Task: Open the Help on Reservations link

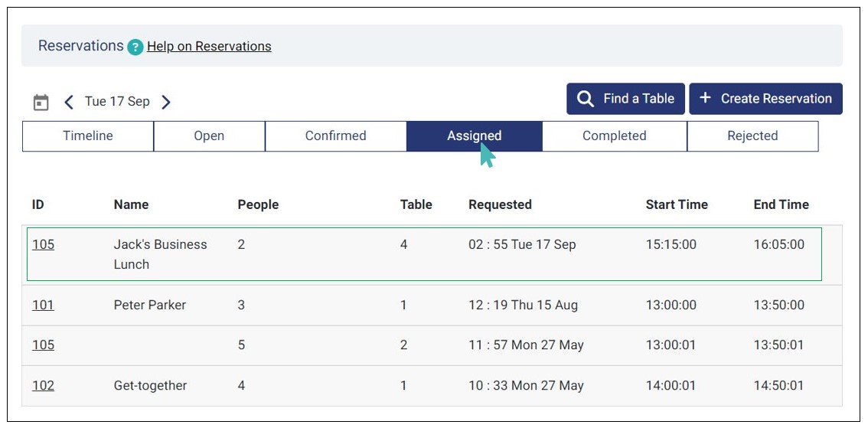Action: pos(209,47)
